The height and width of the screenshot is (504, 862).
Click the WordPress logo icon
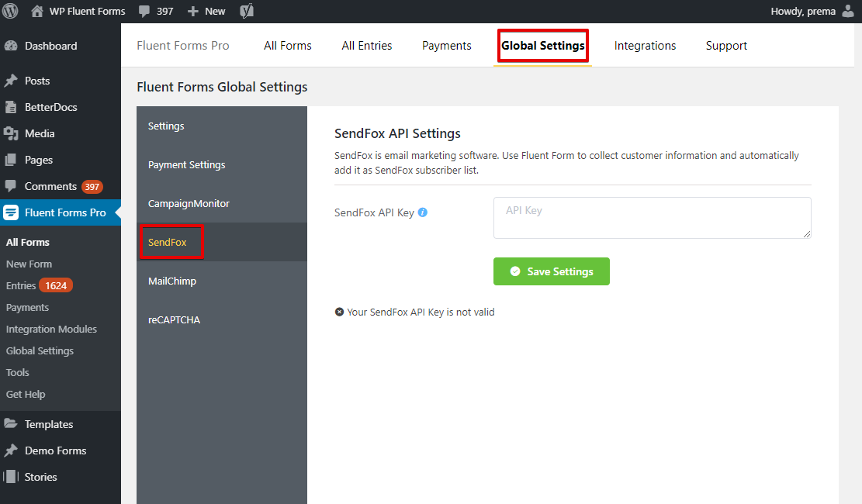[x=10, y=11]
